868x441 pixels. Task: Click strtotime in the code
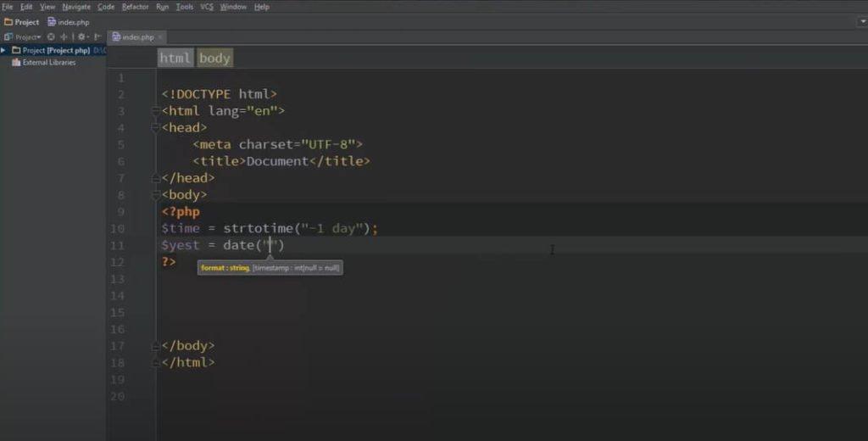(258, 228)
